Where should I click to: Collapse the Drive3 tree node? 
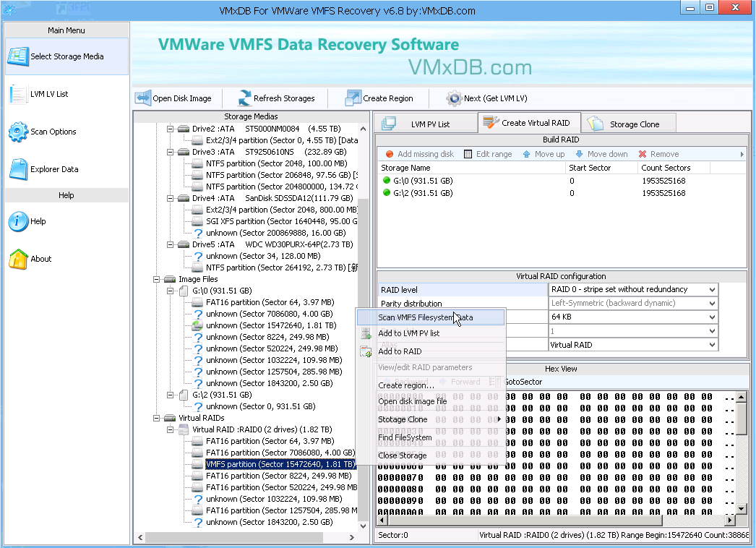point(170,152)
